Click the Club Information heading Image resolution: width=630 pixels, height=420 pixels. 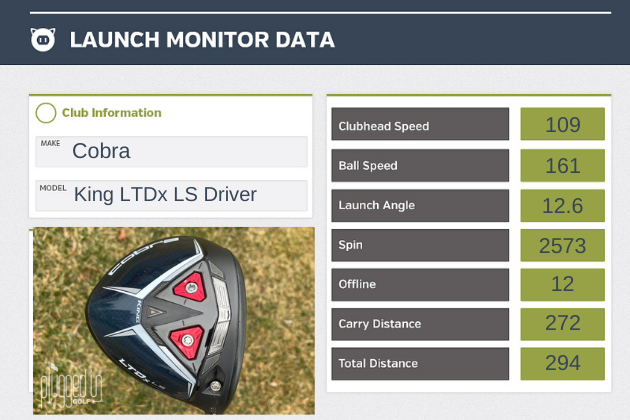click(111, 113)
